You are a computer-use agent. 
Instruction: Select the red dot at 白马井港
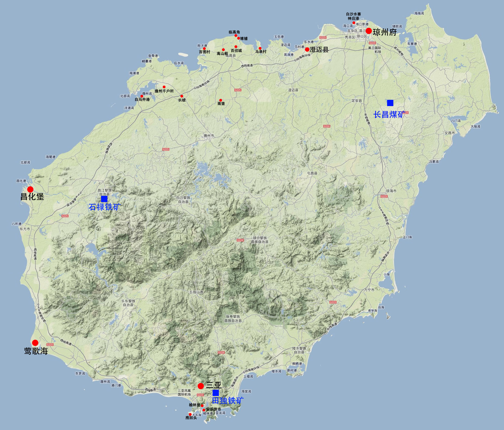[x=142, y=96]
